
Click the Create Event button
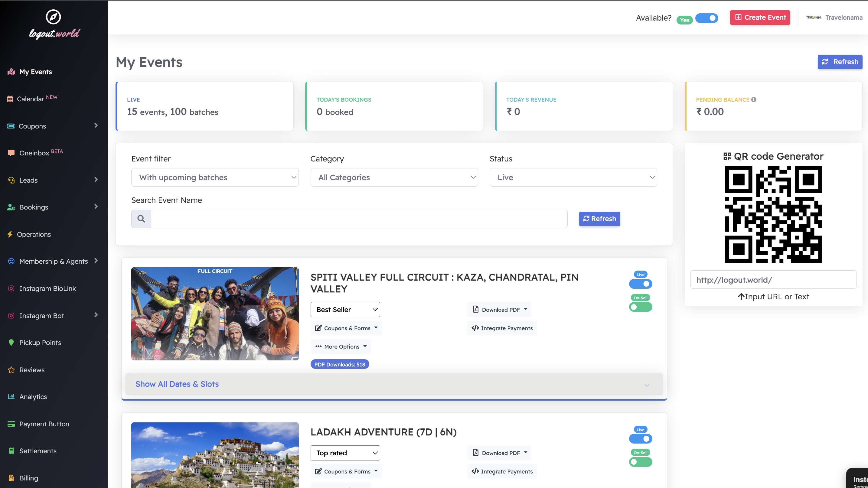(x=760, y=18)
